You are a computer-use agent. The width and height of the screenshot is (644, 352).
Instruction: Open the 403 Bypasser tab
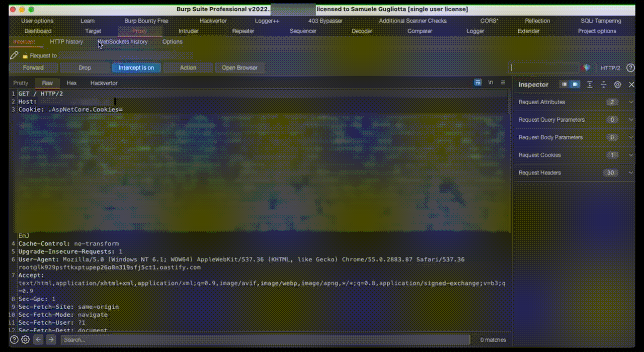point(325,21)
